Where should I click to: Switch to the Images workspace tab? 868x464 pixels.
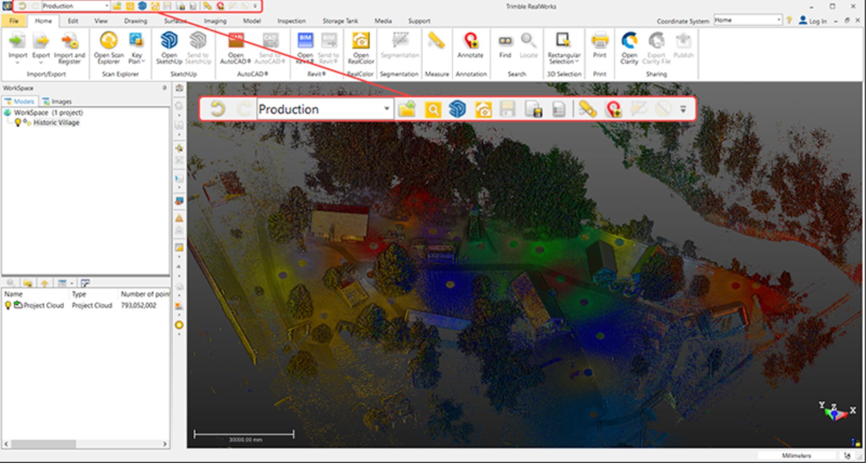57,102
